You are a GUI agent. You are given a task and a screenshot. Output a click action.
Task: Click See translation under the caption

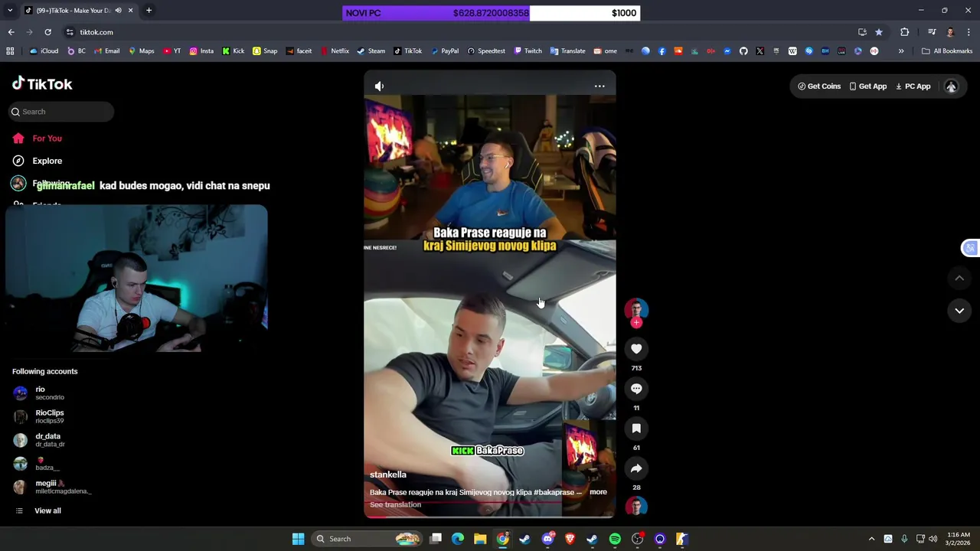(395, 504)
